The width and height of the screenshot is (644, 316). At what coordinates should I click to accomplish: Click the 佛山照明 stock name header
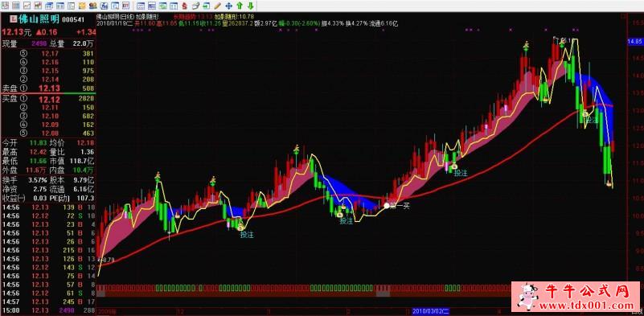tap(39, 19)
